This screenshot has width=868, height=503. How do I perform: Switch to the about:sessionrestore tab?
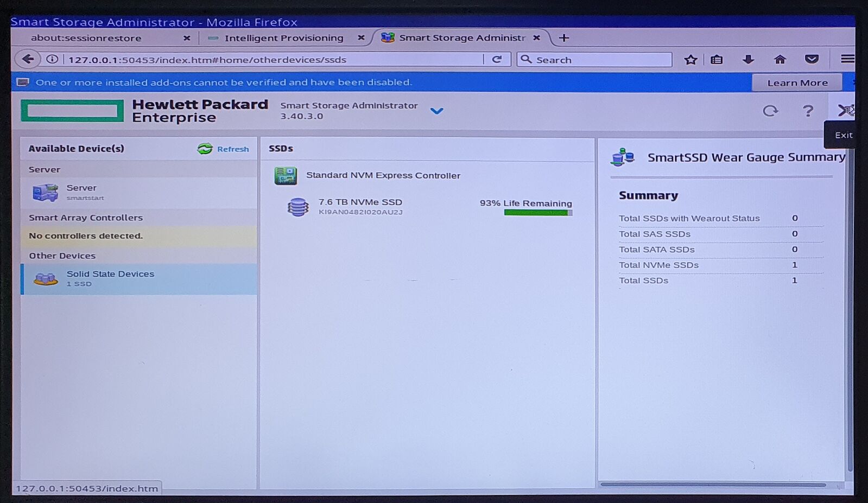pos(86,38)
